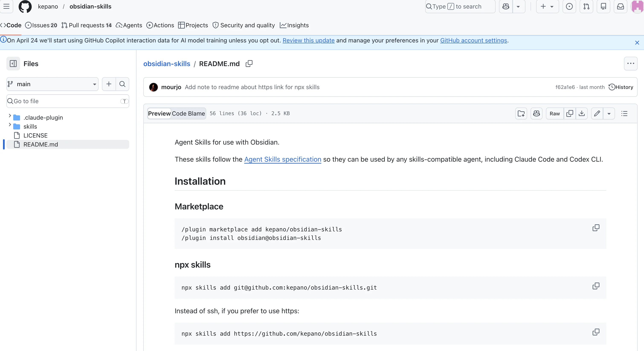Screen dimensions: 644x351
Task: Open user profile avatar menu
Action: pyautogui.click(x=637, y=6)
